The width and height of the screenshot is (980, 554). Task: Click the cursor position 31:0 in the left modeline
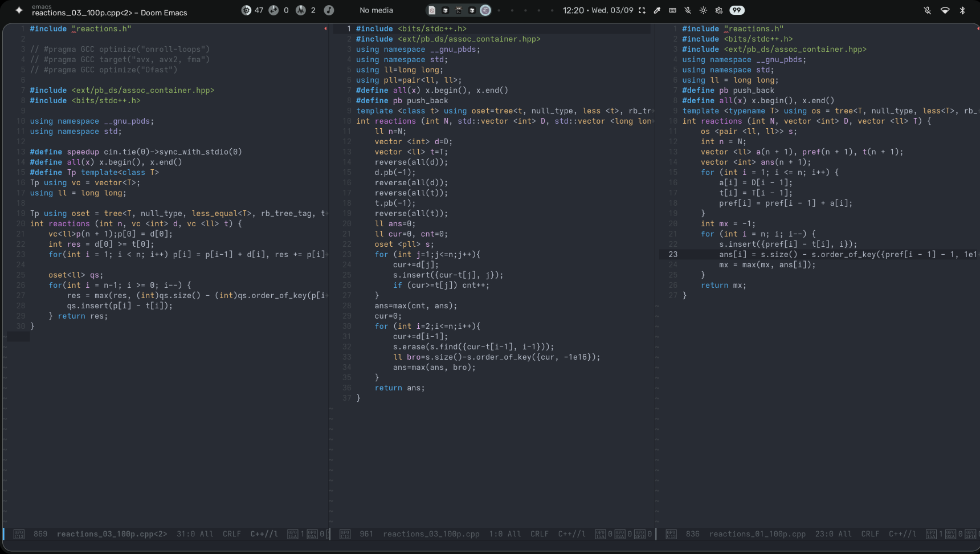tap(186, 534)
